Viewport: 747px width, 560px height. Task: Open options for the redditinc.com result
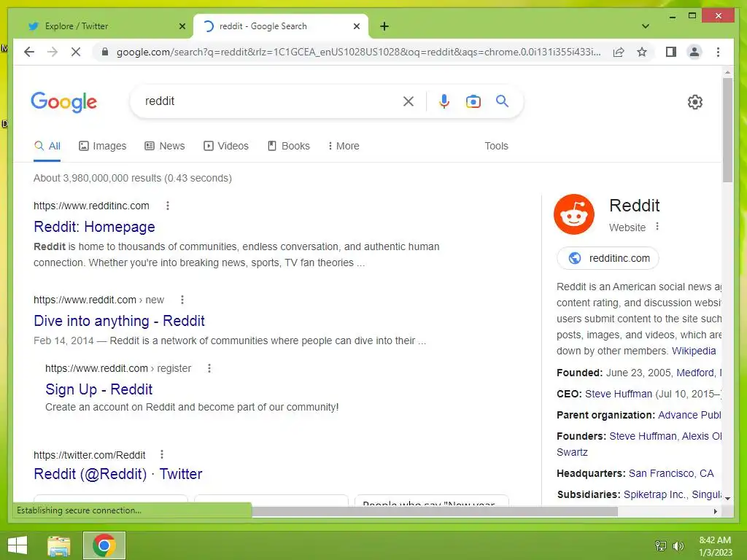click(x=167, y=206)
